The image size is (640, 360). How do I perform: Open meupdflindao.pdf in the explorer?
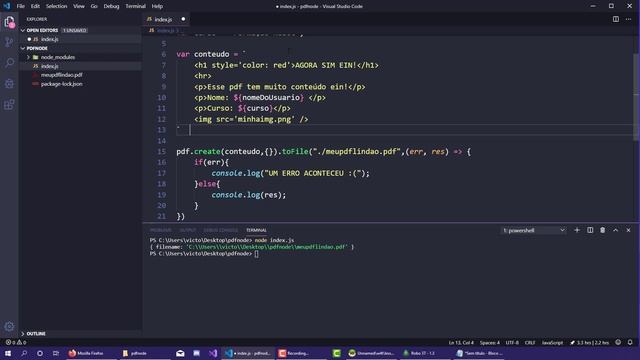pos(80,75)
